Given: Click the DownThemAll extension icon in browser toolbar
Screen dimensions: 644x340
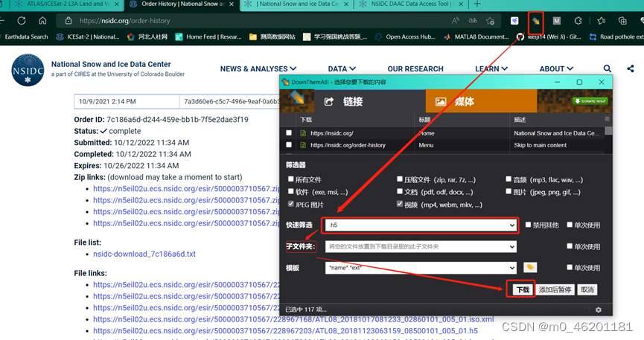Looking at the screenshot, I should [x=535, y=21].
